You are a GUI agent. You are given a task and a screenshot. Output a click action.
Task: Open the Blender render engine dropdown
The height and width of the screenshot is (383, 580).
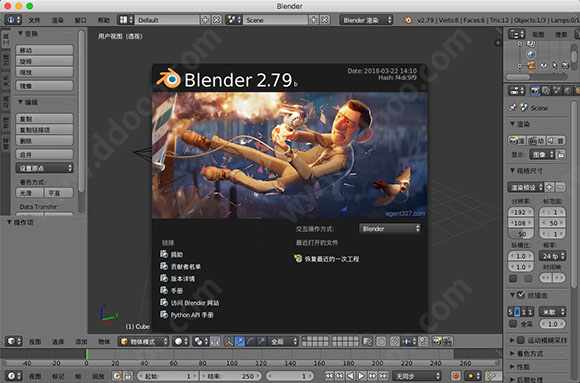[x=367, y=20]
